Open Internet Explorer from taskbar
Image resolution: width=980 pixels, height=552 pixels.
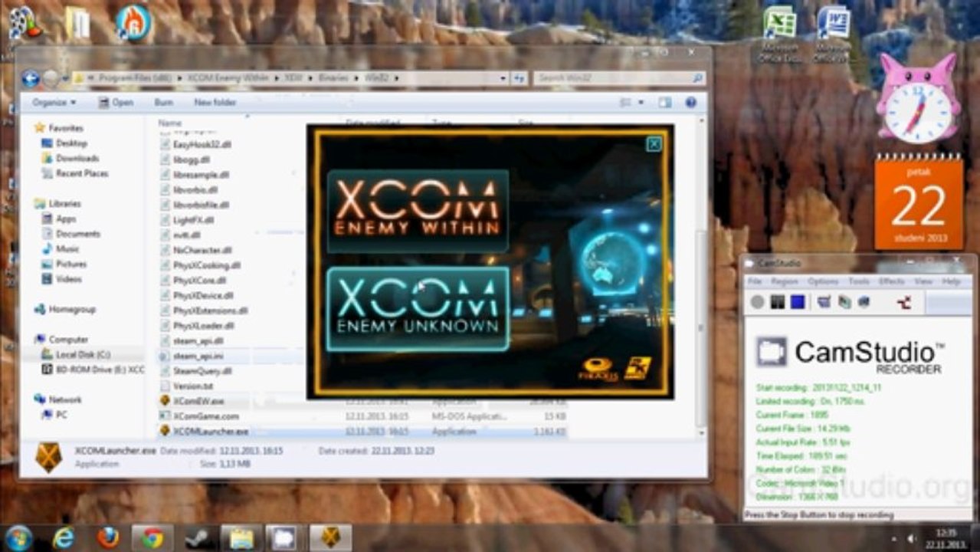pyautogui.click(x=64, y=538)
